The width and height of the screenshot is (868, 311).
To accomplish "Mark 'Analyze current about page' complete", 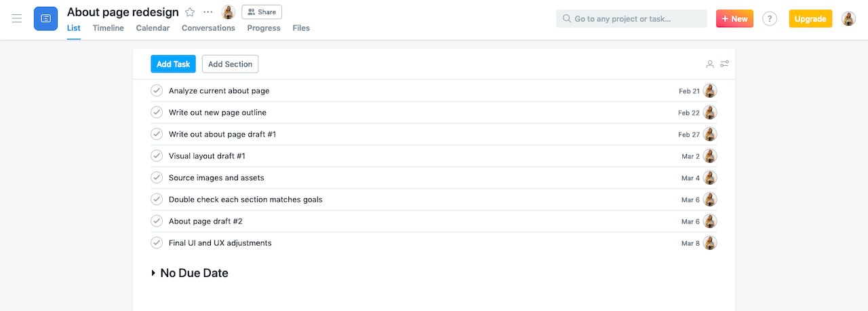I will (x=157, y=91).
